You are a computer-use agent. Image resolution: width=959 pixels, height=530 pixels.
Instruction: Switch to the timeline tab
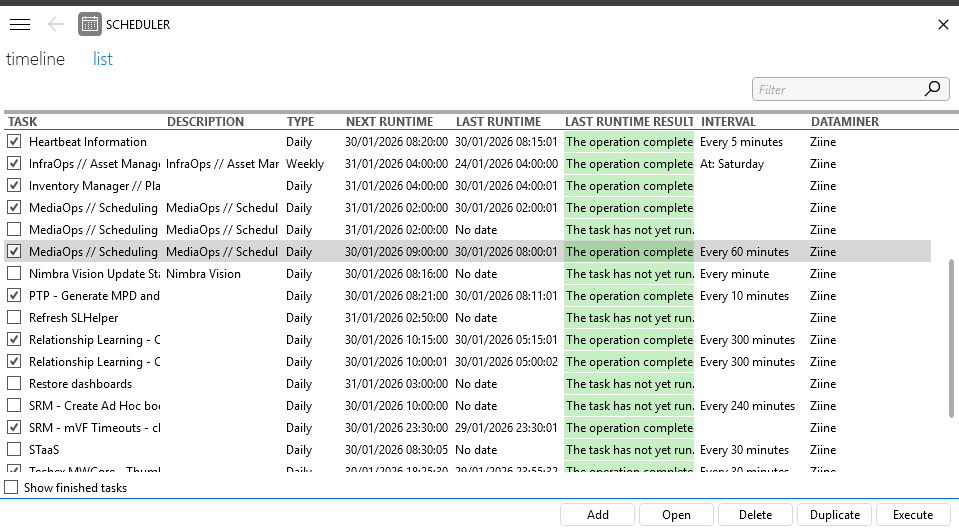35,59
